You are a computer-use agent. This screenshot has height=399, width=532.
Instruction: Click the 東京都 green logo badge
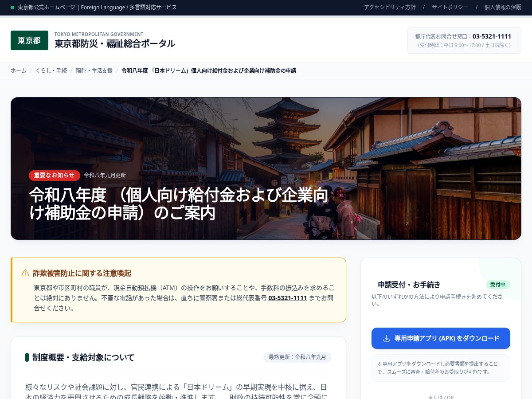point(29,40)
